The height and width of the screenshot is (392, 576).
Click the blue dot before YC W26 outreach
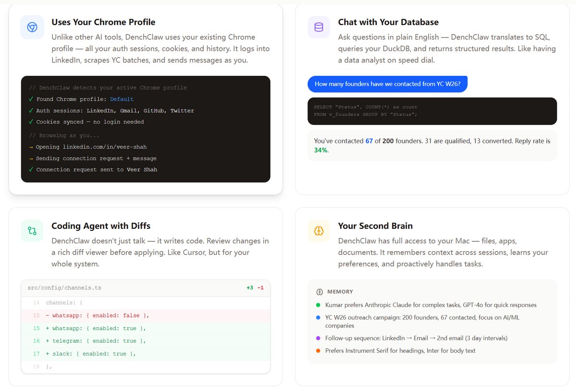coord(318,318)
